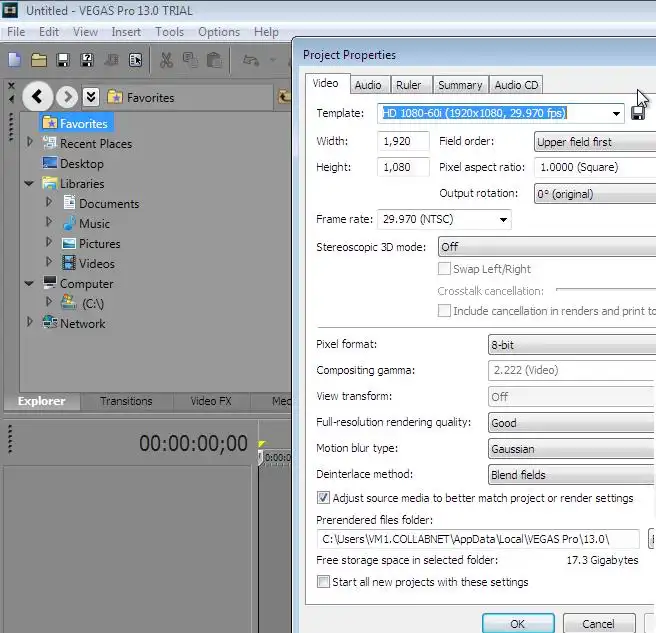This screenshot has height=633, width=656.
Task: Expand the Documents tree node
Action: 49,201
